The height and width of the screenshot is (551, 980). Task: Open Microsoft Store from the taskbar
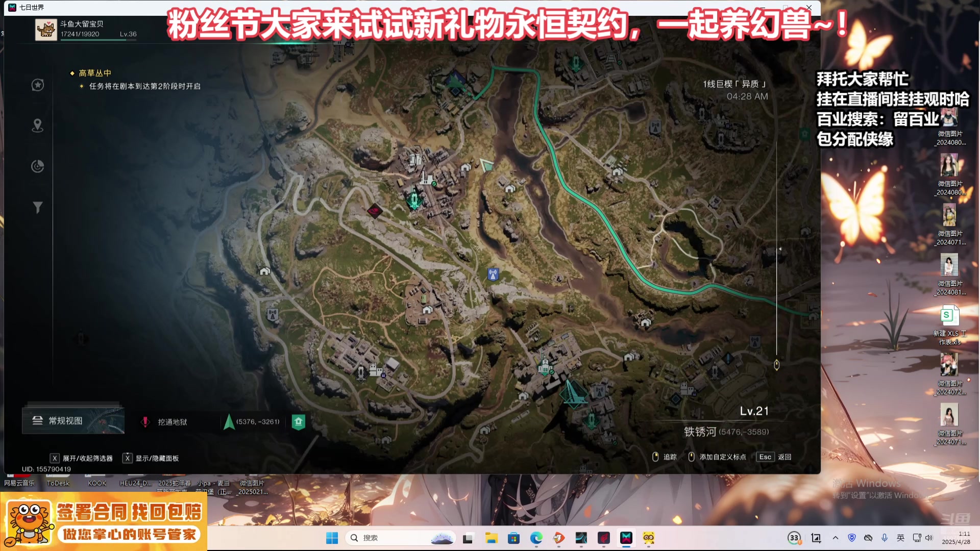(513, 538)
